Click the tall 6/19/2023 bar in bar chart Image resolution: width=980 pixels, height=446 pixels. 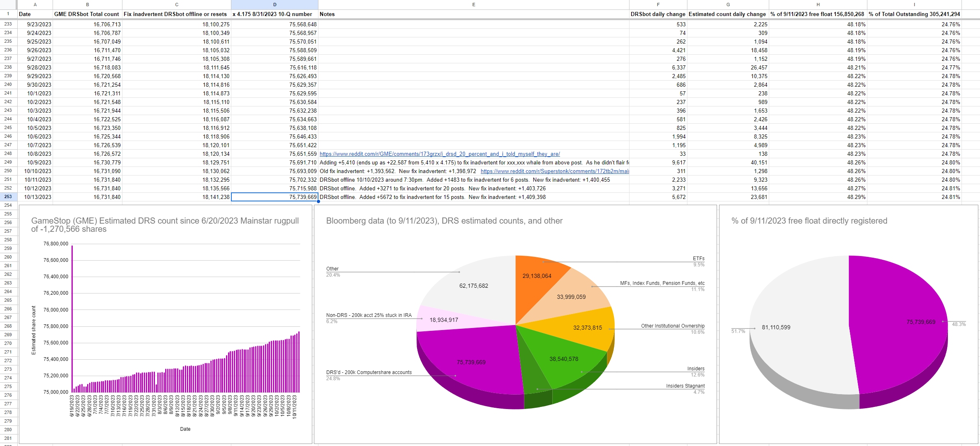[72, 319]
